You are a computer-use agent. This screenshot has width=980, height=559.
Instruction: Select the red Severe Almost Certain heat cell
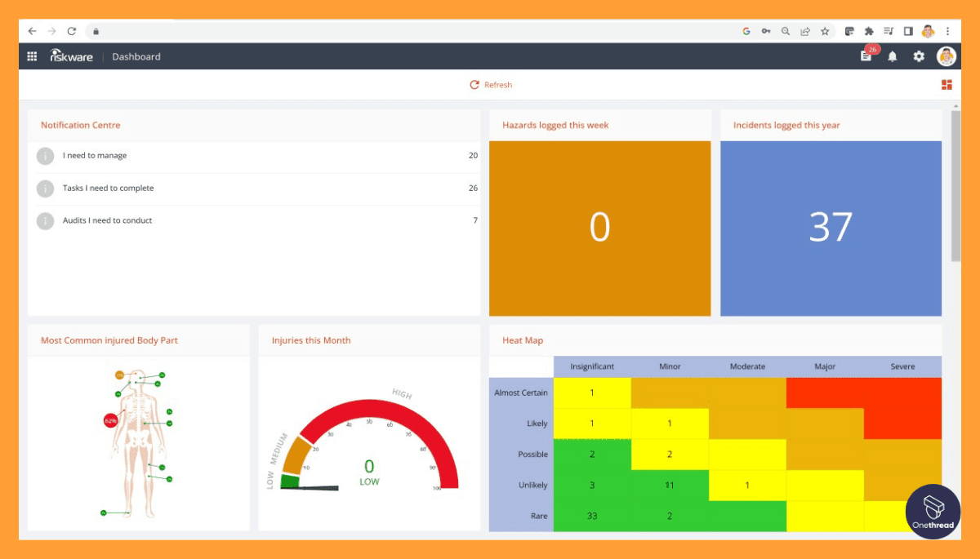pos(902,393)
